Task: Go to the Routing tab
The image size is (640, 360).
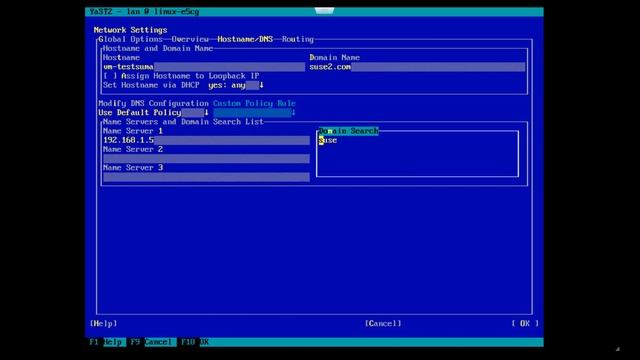Action: (x=298, y=39)
